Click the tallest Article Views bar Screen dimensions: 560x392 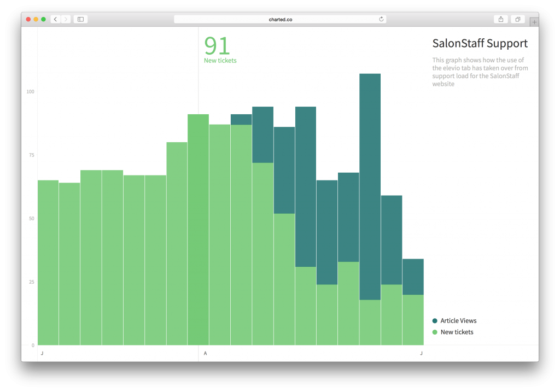click(x=370, y=187)
